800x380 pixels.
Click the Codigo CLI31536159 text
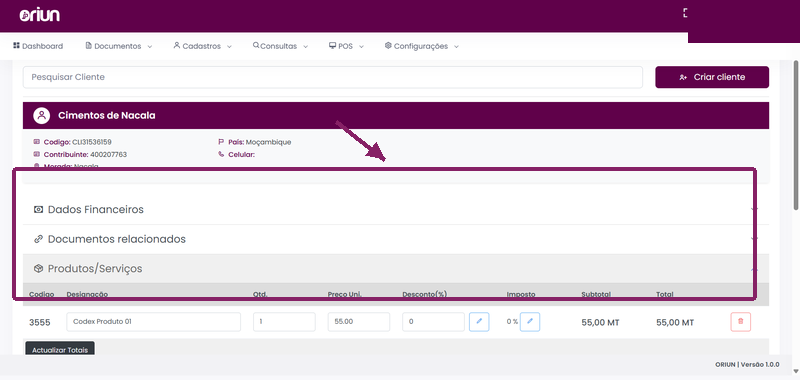pos(78,142)
